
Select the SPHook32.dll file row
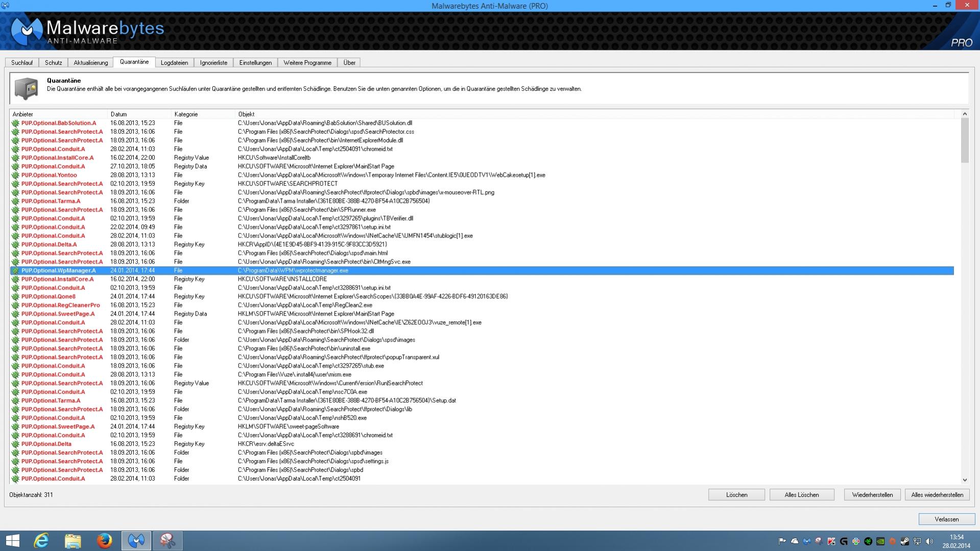tap(482, 331)
